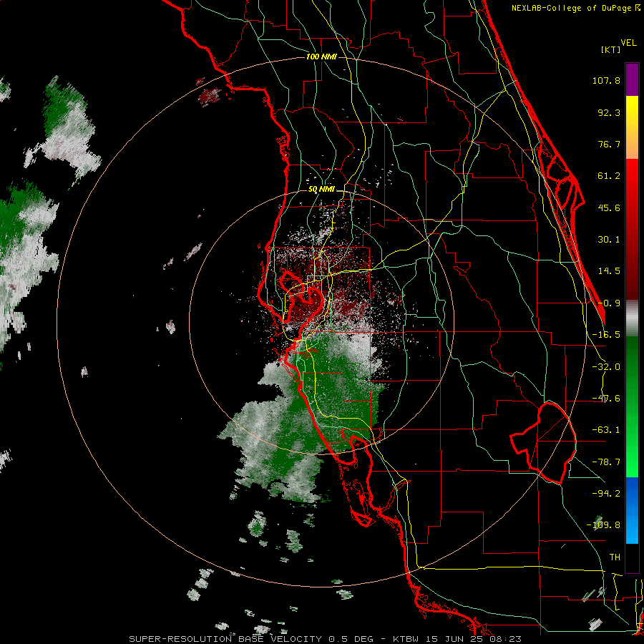Select the 107.8 velocity scale value
Image resolution: width=644 pixels, height=644 pixels.
(606, 80)
